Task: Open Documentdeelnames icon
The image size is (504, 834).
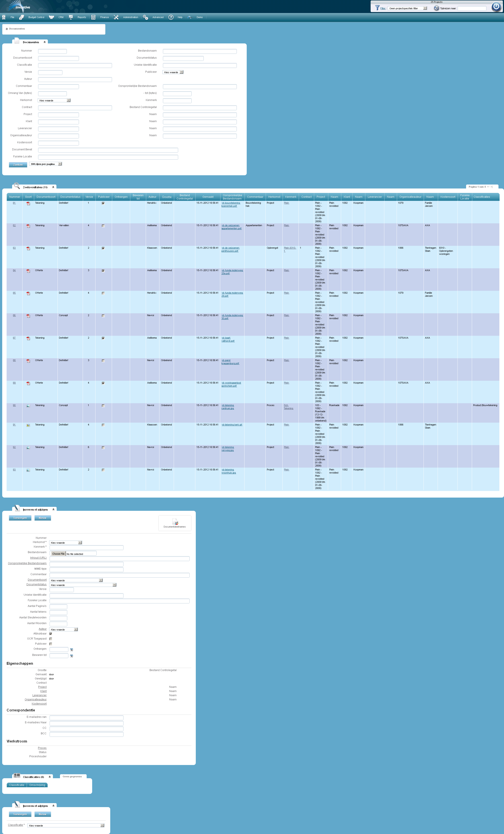Action: [x=175, y=522]
